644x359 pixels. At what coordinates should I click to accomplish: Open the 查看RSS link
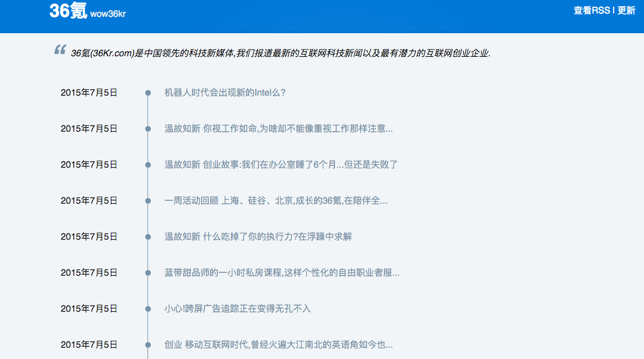592,11
